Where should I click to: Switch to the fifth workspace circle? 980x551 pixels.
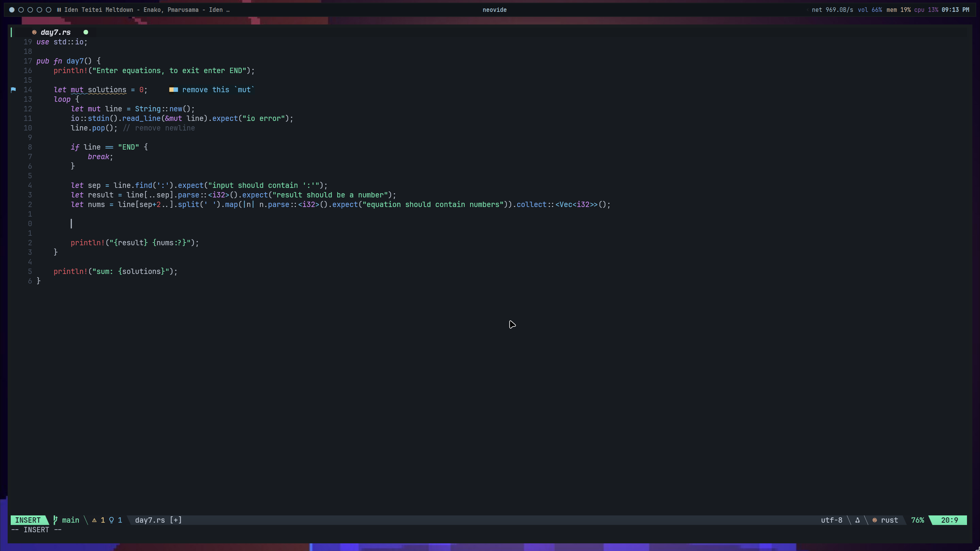49,10
